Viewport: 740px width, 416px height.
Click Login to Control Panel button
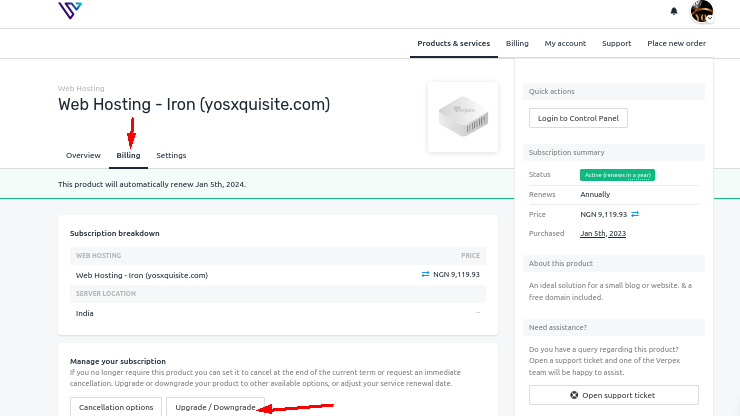coord(578,118)
